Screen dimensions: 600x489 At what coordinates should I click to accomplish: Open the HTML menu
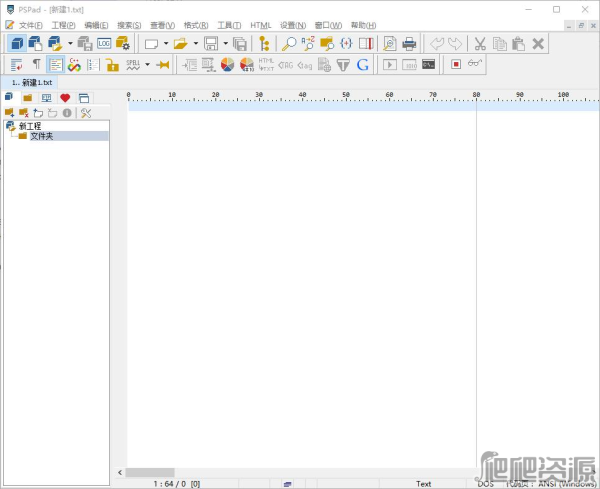coord(261,25)
